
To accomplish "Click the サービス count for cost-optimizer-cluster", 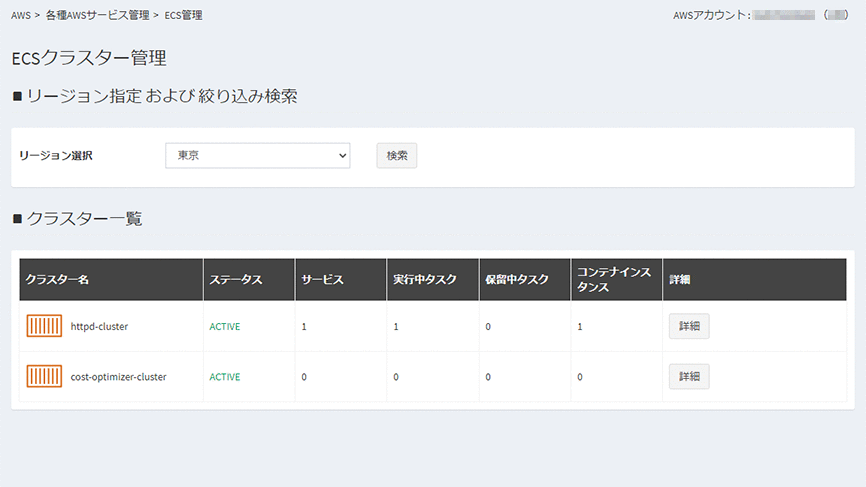I will [x=304, y=377].
